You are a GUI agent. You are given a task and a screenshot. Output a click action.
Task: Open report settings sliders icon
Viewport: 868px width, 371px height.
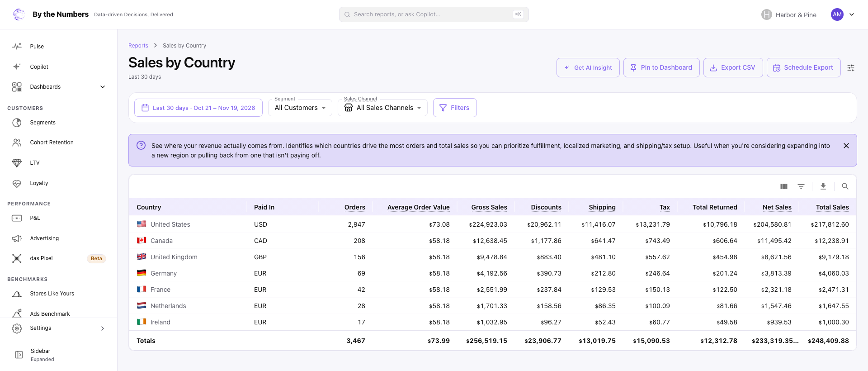click(x=851, y=68)
